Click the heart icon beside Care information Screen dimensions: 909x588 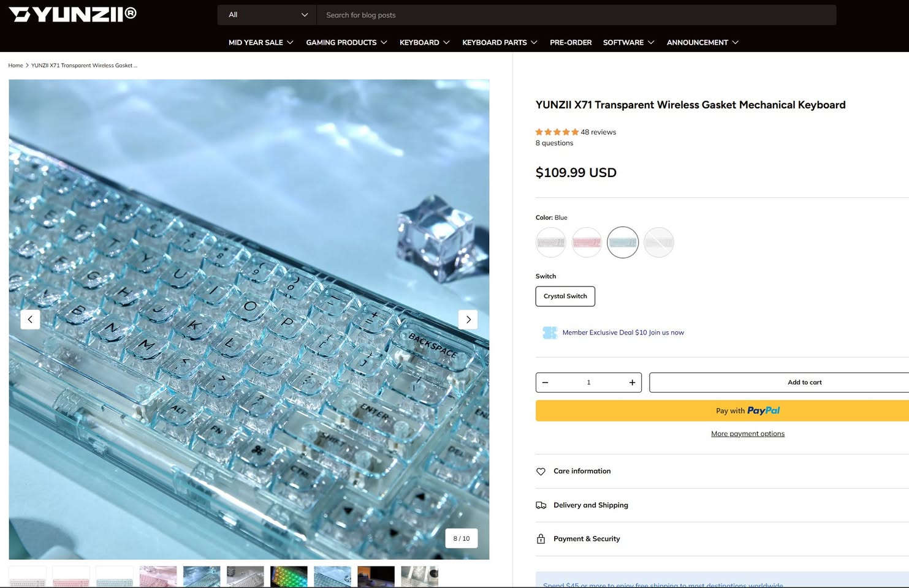tap(541, 472)
